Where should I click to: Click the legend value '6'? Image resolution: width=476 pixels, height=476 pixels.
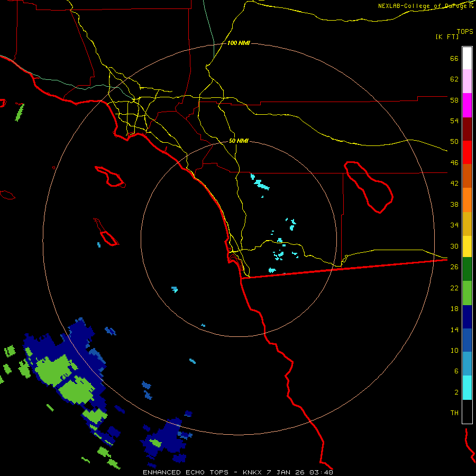pyautogui.click(x=456, y=371)
